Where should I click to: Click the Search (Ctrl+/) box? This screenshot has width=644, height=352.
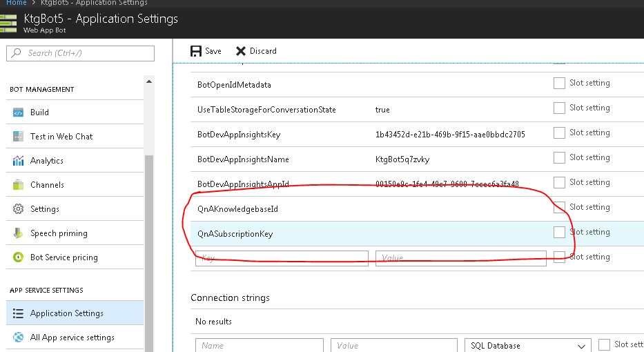pyautogui.click(x=81, y=53)
